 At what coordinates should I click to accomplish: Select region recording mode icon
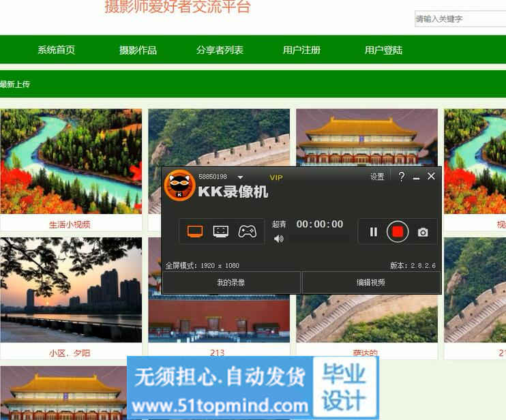[221, 231]
